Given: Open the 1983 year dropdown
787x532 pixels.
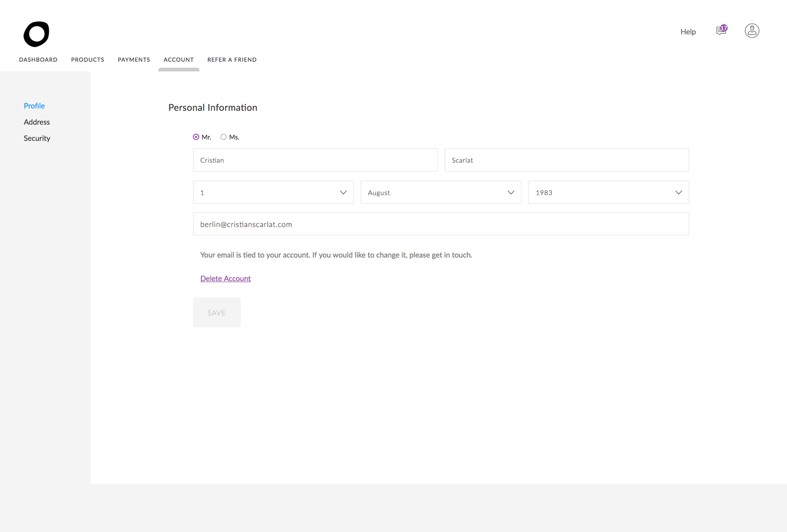Looking at the screenshot, I should click(608, 193).
